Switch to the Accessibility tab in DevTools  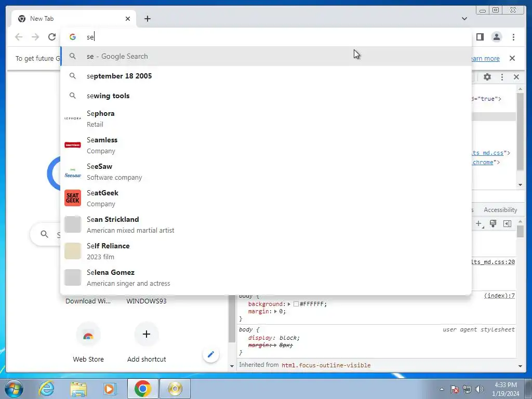500,210
